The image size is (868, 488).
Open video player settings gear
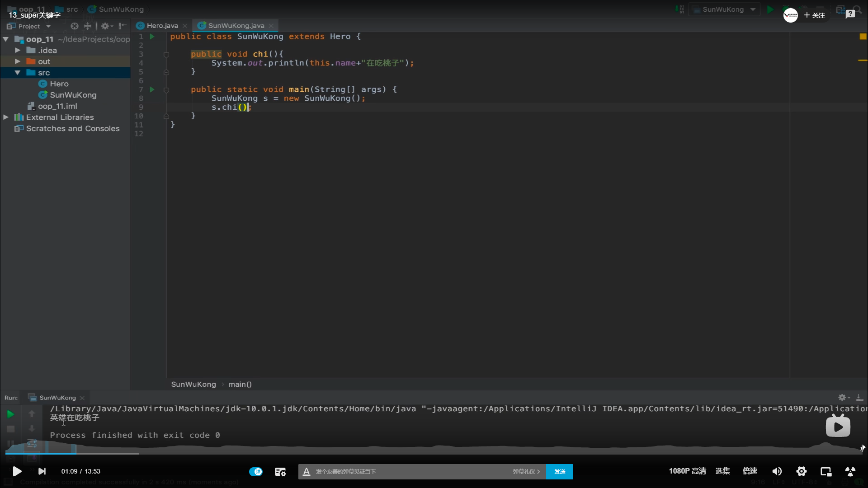pyautogui.click(x=802, y=471)
